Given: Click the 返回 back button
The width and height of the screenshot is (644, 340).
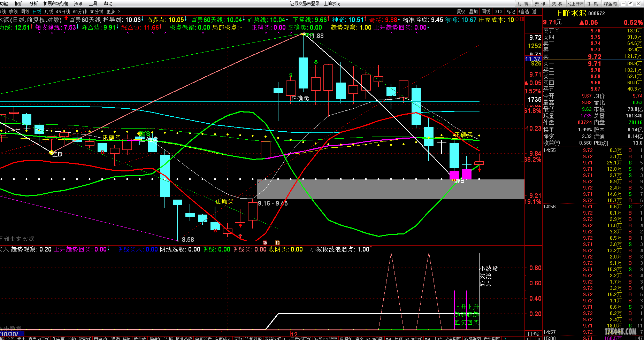Looking at the screenshot, I should tap(536, 11).
